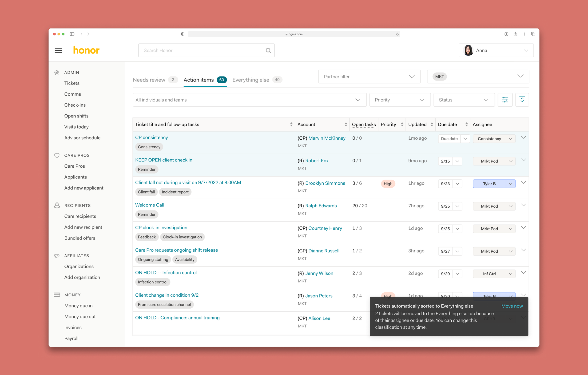Open the Priority filter dropdown

(x=400, y=100)
